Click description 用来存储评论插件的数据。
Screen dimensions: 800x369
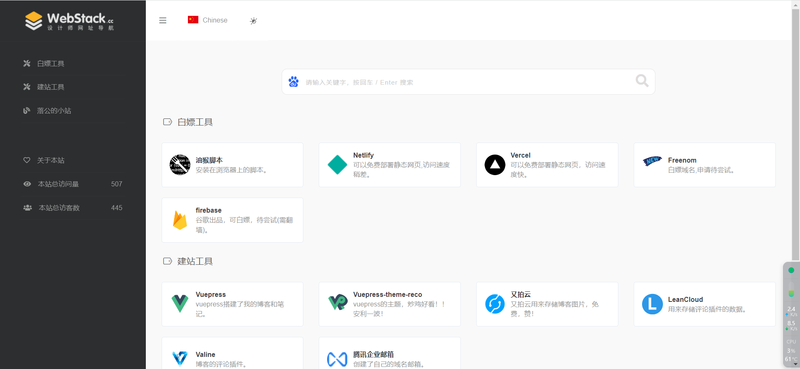click(708, 309)
